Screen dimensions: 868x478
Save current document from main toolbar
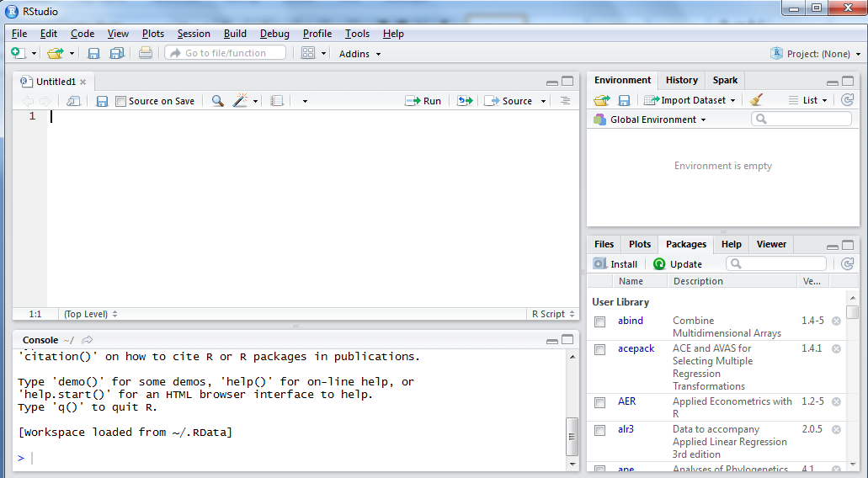coord(93,53)
